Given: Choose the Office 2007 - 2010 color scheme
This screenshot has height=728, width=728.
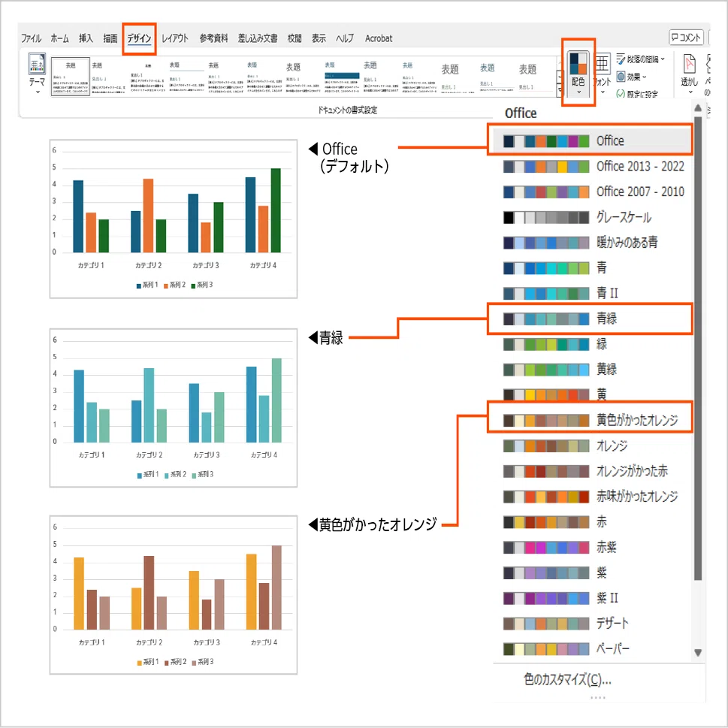Looking at the screenshot, I should pos(592,192).
